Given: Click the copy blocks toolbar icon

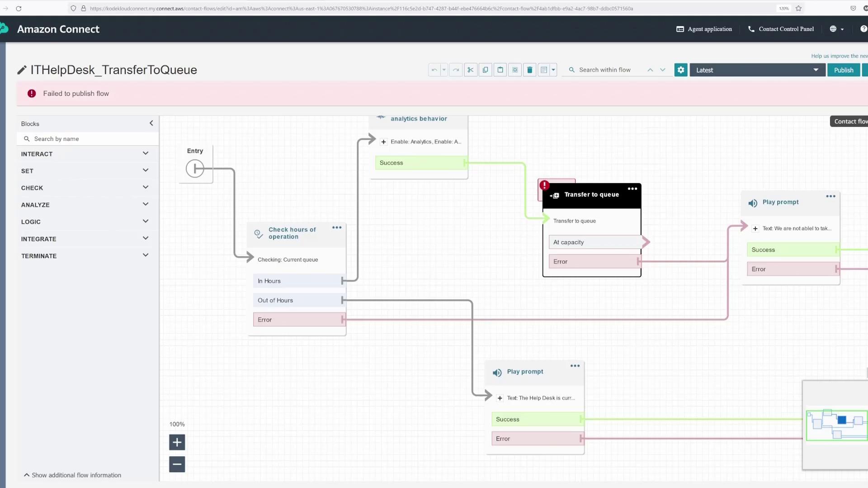Looking at the screenshot, I should coord(485,70).
